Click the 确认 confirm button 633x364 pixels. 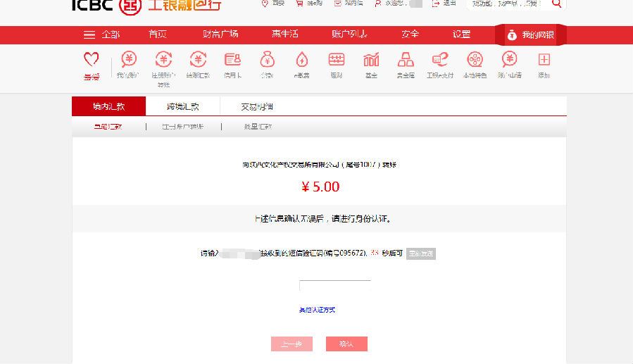click(346, 344)
